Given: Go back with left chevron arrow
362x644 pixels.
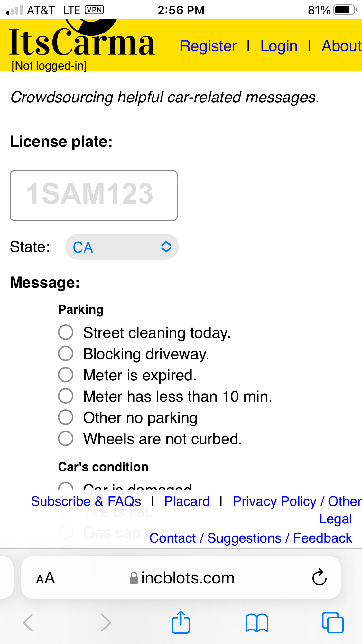Looking at the screenshot, I should (28, 623).
